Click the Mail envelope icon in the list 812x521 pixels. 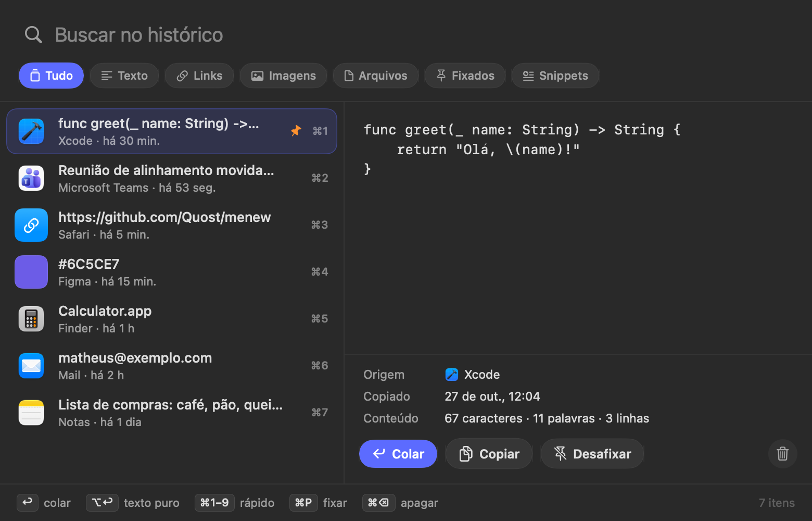tap(31, 366)
